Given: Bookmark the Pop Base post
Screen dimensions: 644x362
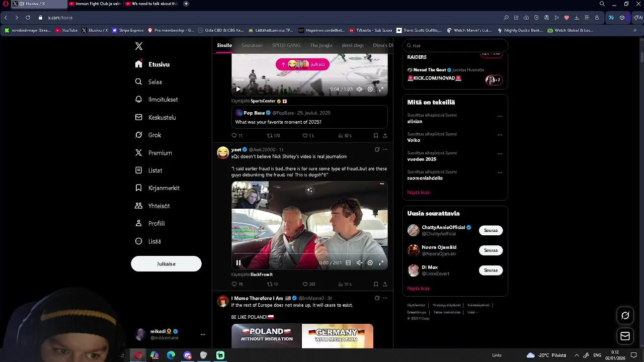Looking at the screenshot, I should point(376,136).
